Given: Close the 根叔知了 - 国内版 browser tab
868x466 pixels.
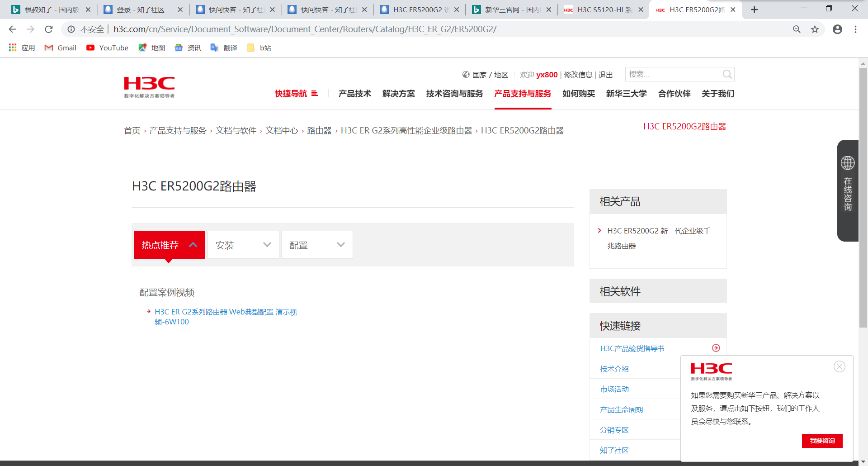Looking at the screenshot, I should 88,10.
